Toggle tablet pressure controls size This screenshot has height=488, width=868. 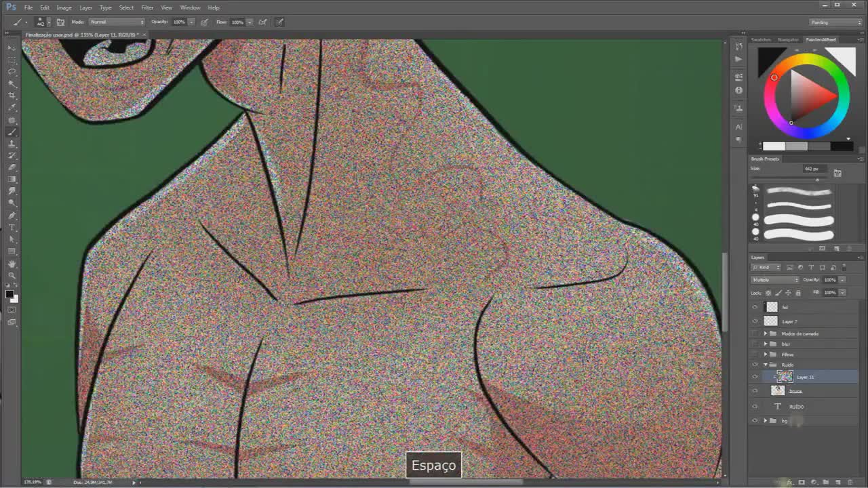pos(279,22)
